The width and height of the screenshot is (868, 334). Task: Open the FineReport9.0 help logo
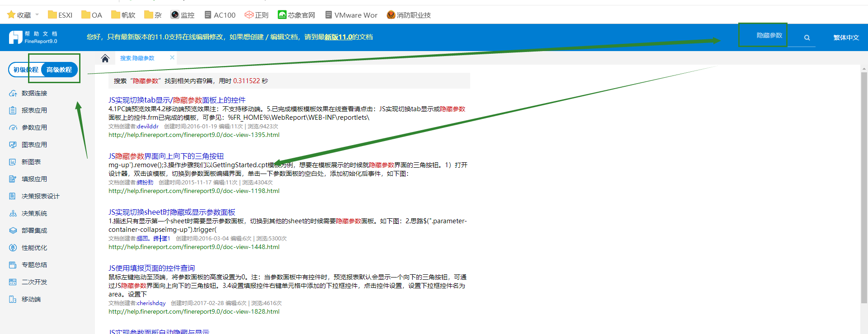point(33,38)
